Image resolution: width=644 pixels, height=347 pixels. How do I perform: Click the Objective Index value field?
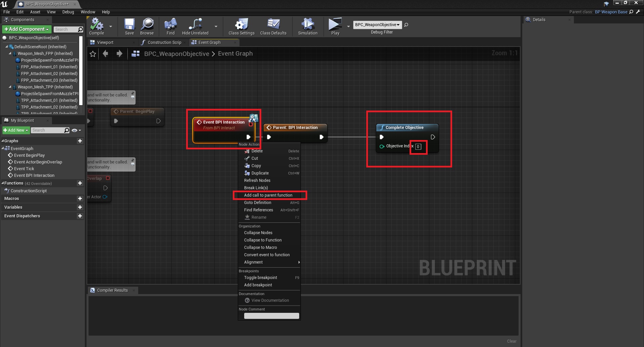pyautogui.click(x=418, y=147)
